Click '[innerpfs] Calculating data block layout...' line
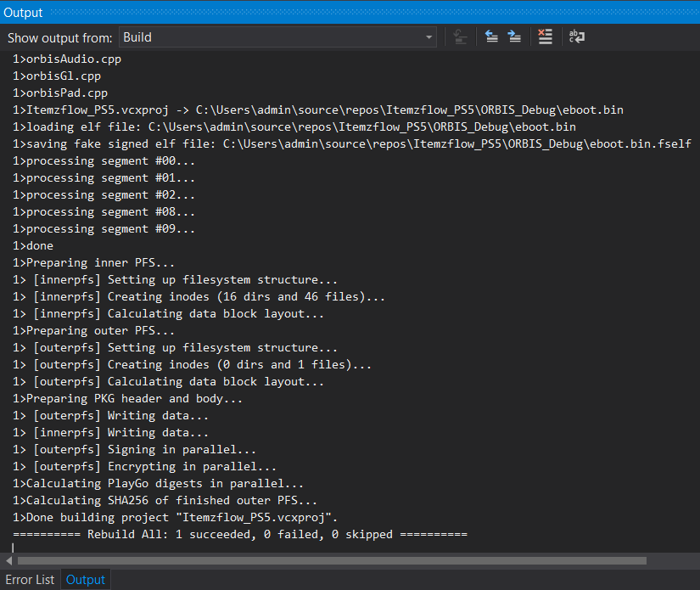 coord(168,313)
